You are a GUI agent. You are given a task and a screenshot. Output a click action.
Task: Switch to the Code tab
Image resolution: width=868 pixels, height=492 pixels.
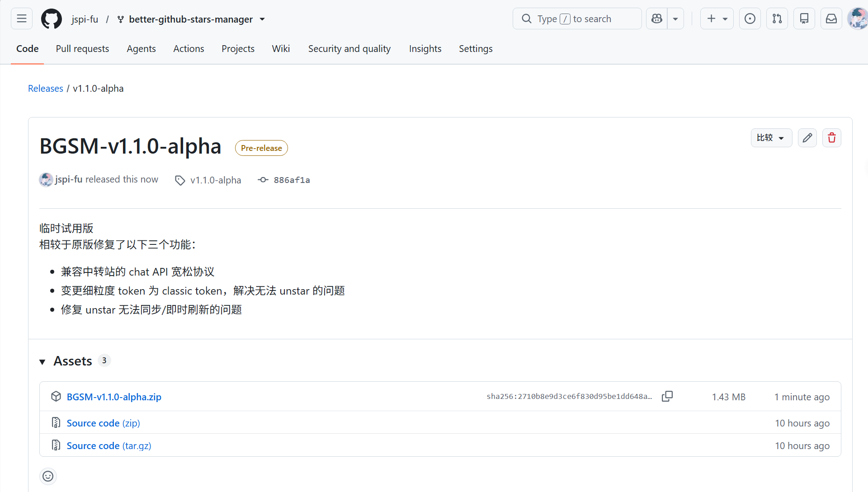coord(28,49)
